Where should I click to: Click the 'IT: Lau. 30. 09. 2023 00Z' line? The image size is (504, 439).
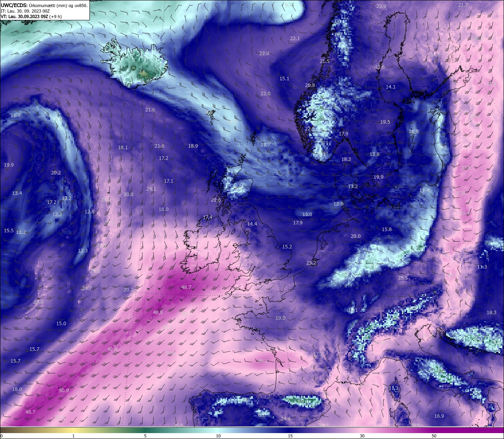point(25,11)
